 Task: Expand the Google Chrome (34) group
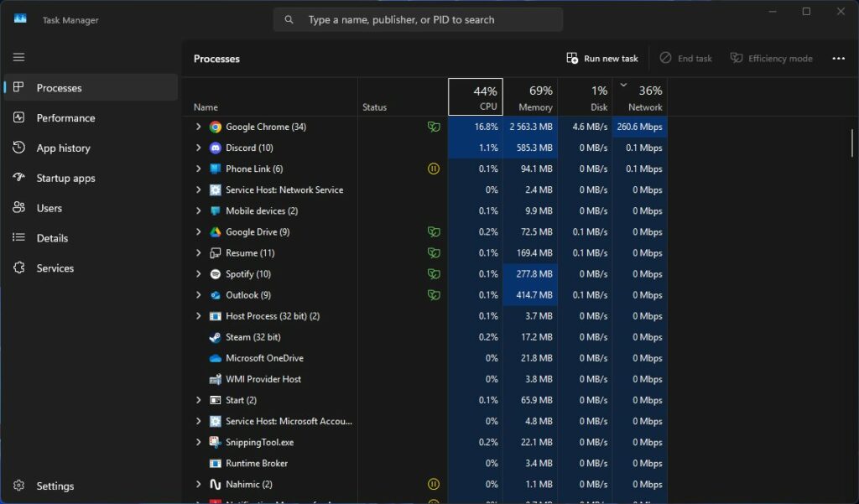198,127
